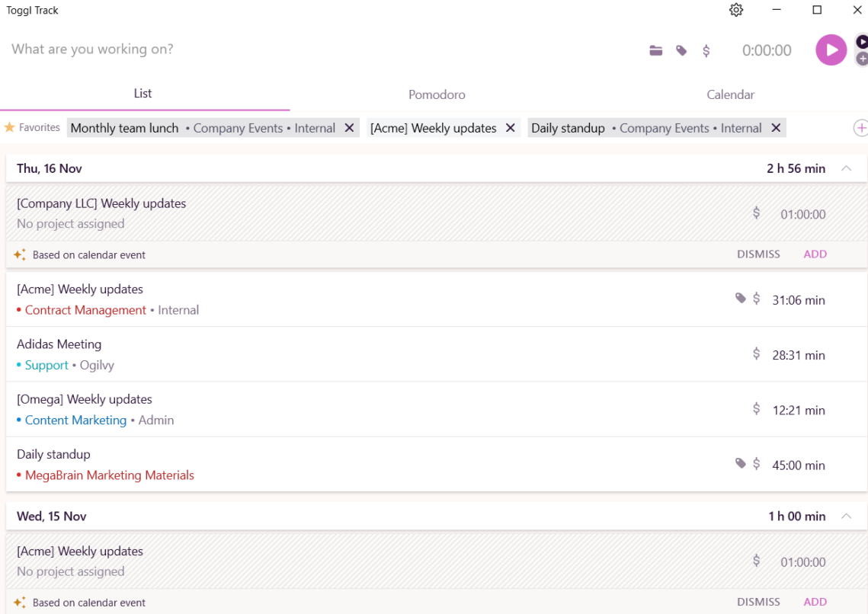
Task: Click the tag icon in the timer bar
Action: tap(681, 50)
